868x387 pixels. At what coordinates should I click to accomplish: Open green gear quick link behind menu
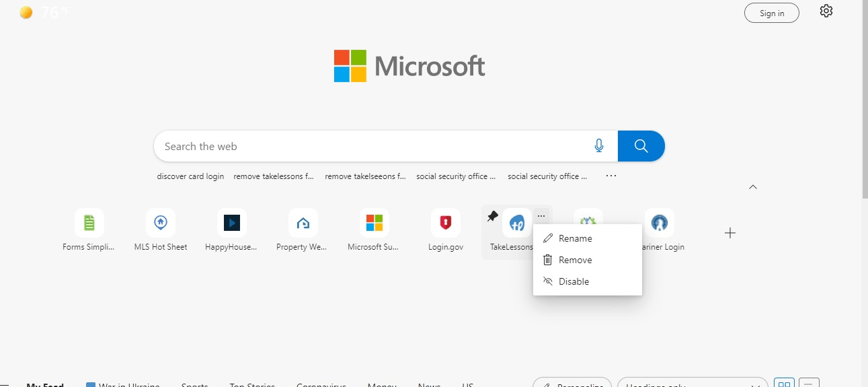(588, 217)
